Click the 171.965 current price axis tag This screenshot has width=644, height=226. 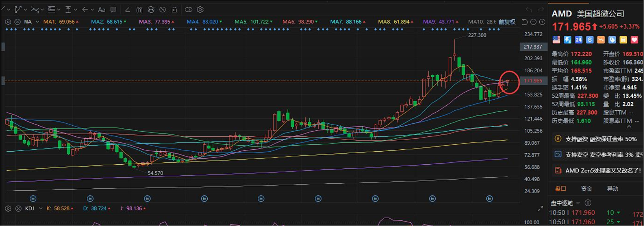tap(533, 81)
